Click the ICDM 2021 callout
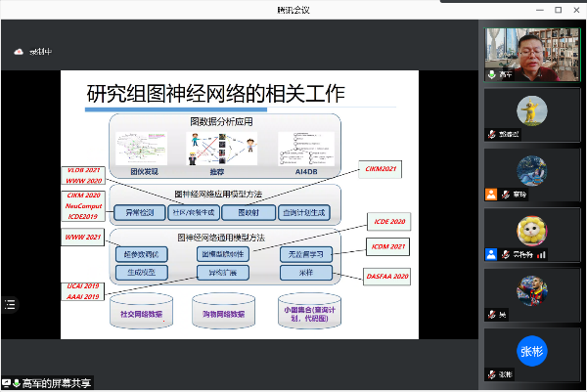 click(388, 247)
